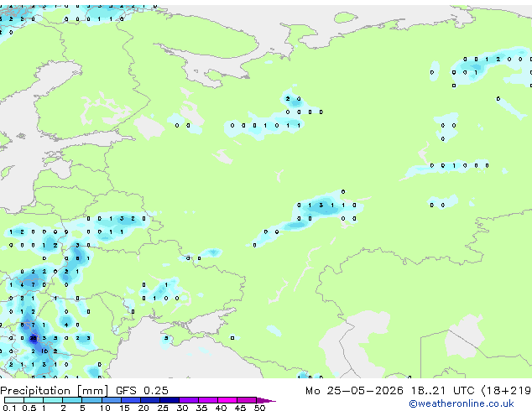
Task: Click the 30–35 mm purple legend swatch
Action: coord(188,400)
